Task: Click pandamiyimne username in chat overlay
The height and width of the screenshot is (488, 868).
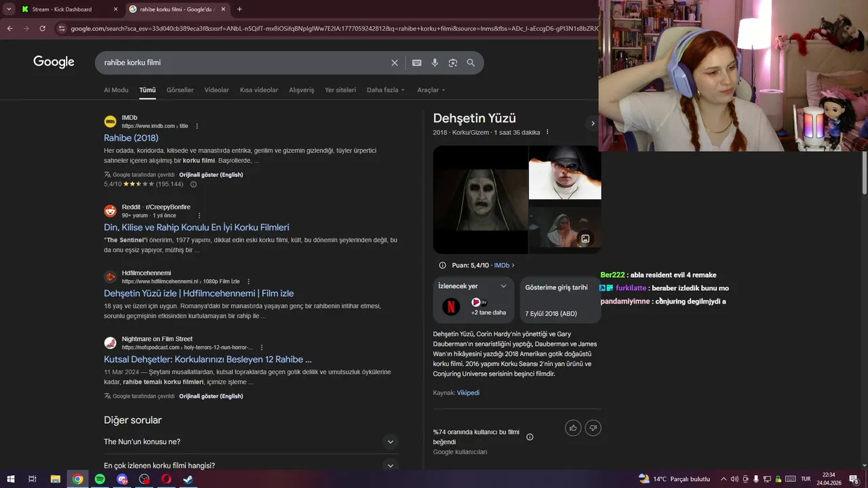Action: point(625,302)
